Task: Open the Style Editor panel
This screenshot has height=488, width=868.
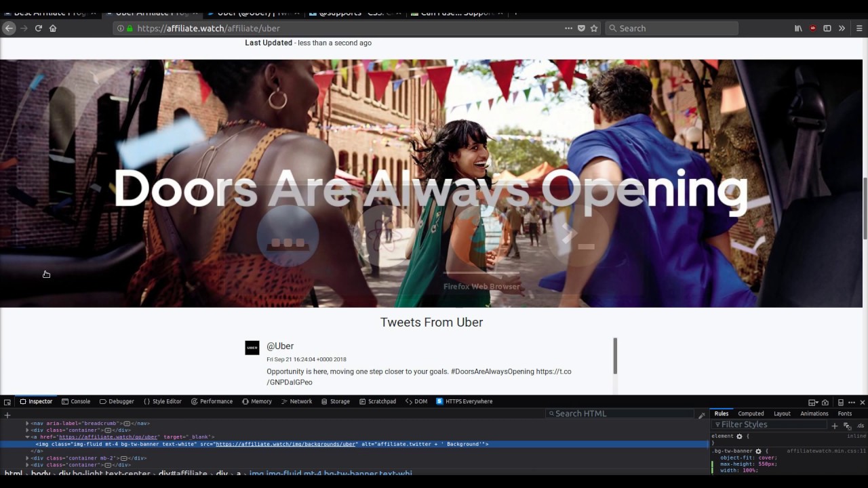Action: click(x=163, y=402)
